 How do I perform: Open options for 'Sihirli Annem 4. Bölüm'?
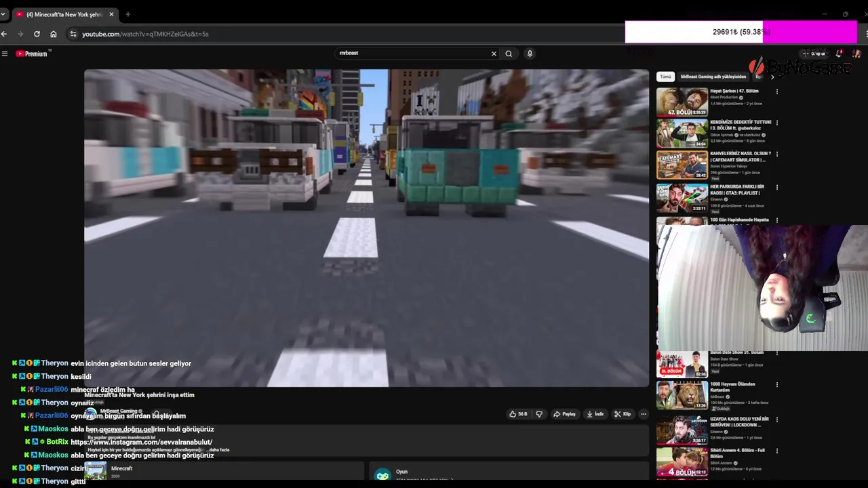[x=777, y=451]
